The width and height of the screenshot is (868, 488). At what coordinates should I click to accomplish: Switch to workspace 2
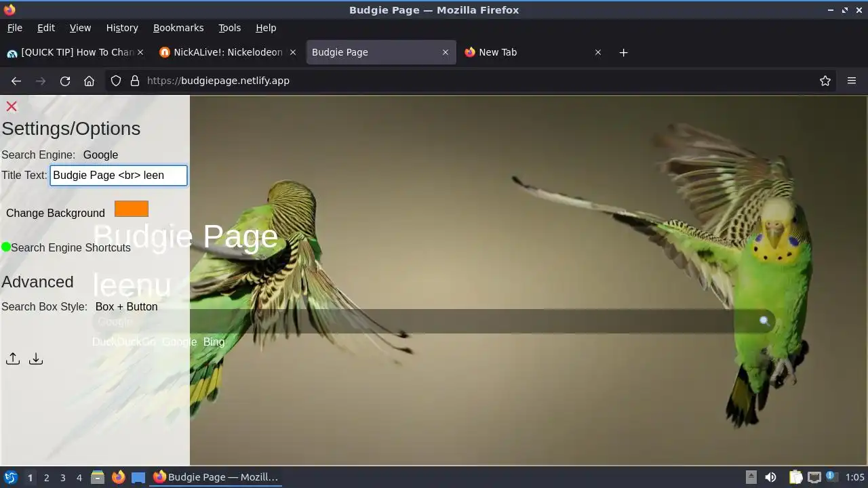46,477
